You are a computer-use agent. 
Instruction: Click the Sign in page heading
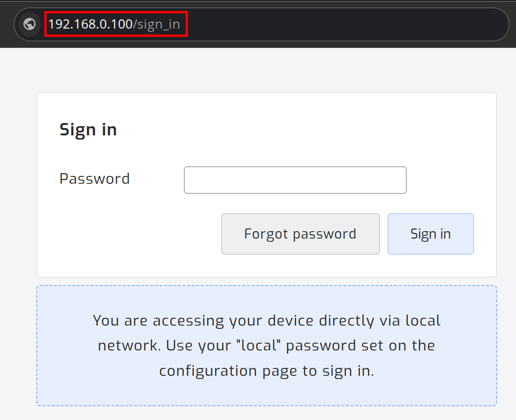[x=88, y=129]
